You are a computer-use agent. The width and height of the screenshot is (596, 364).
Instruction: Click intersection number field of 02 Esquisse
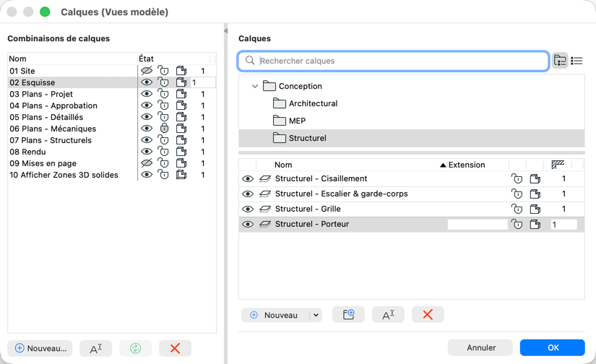click(x=202, y=82)
